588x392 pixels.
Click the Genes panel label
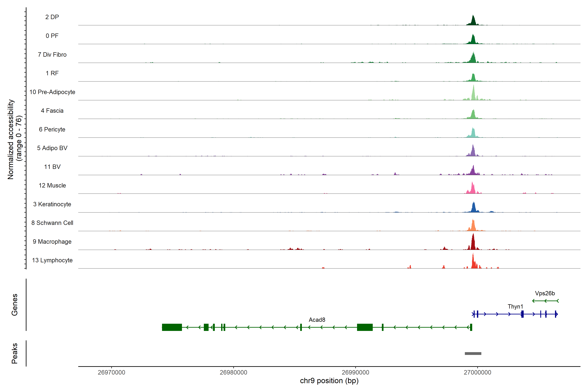[15, 305]
